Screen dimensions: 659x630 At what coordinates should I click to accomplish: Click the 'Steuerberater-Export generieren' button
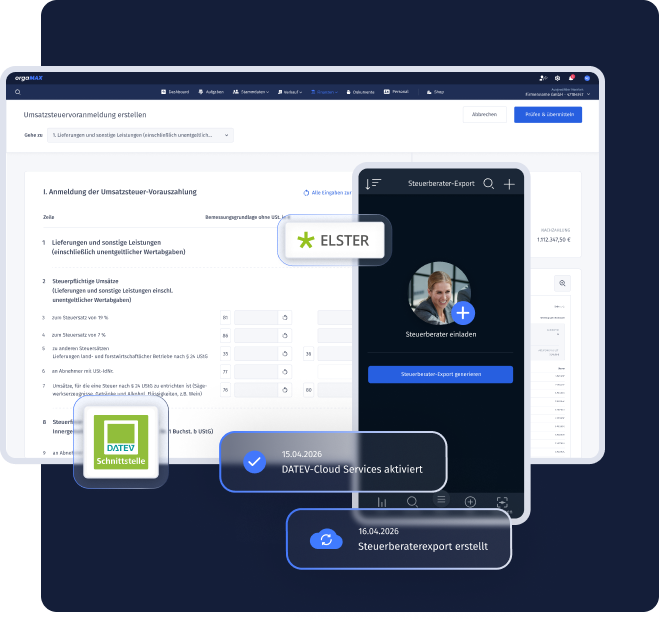coord(440,374)
